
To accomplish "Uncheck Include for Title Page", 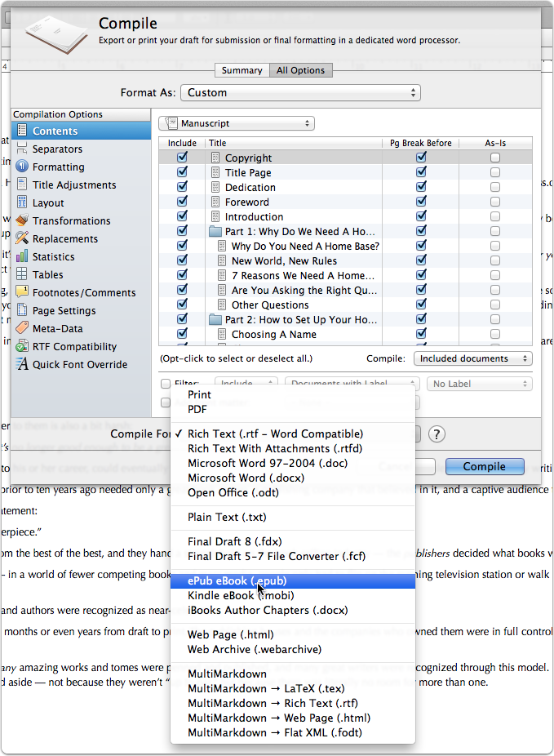I will (x=182, y=172).
